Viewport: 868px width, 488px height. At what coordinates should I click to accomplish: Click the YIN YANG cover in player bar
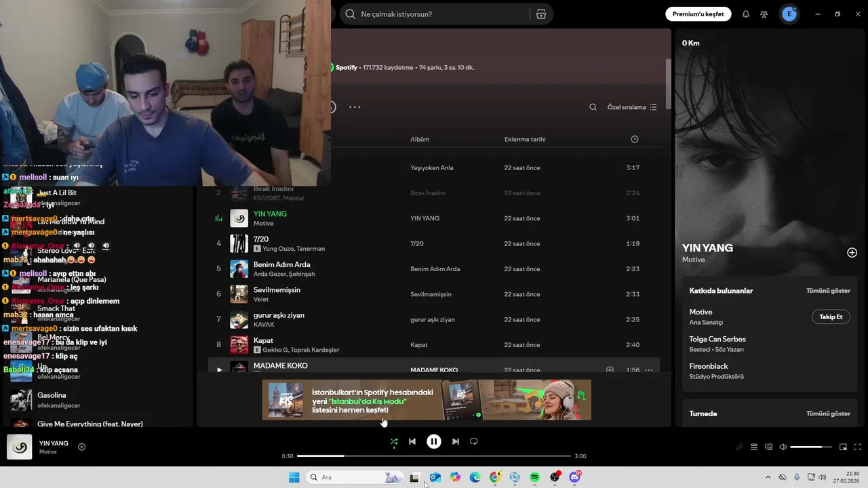[x=20, y=447]
